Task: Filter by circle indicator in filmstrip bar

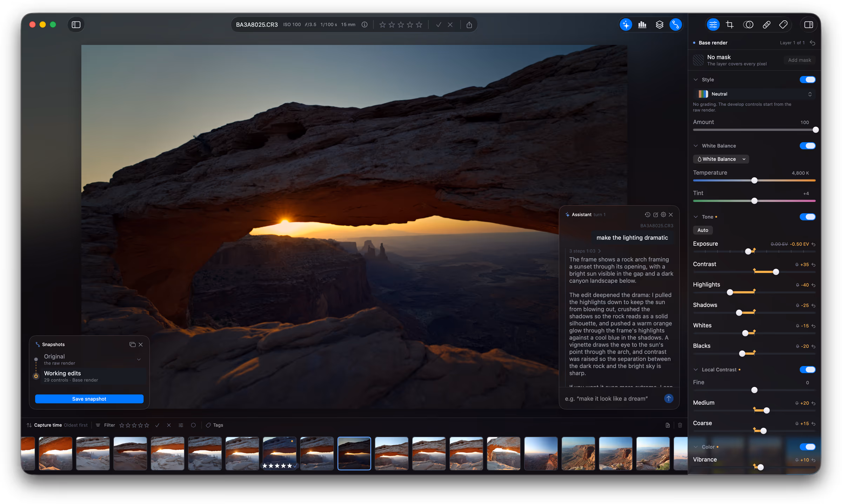Action: 193,425
